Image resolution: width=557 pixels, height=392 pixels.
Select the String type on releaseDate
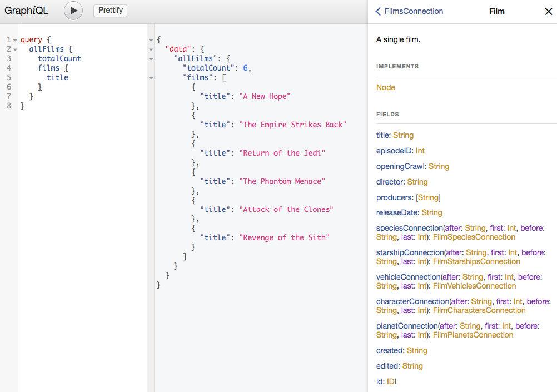pos(431,212)
